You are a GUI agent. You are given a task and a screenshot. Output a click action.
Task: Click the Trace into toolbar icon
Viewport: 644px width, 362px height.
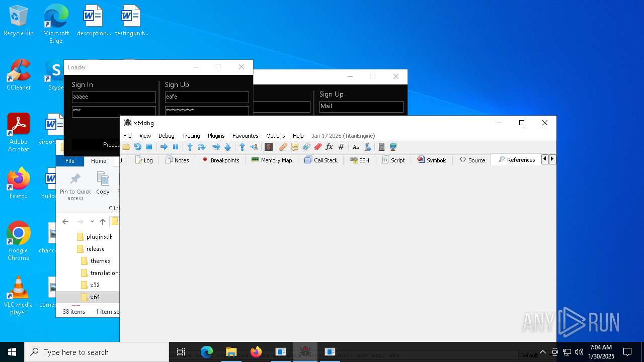[216, 147]
